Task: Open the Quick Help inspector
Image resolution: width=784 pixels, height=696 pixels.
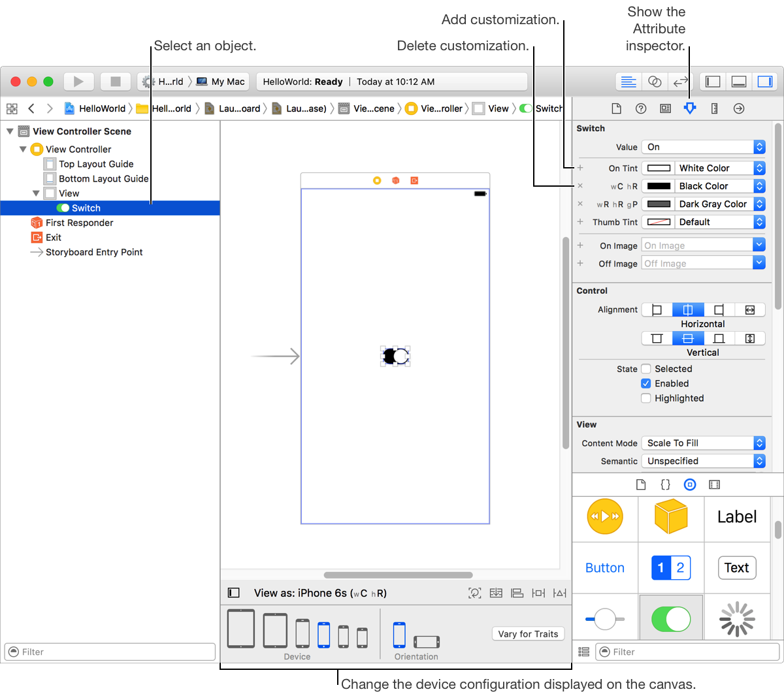Action: tap(641, 108)
